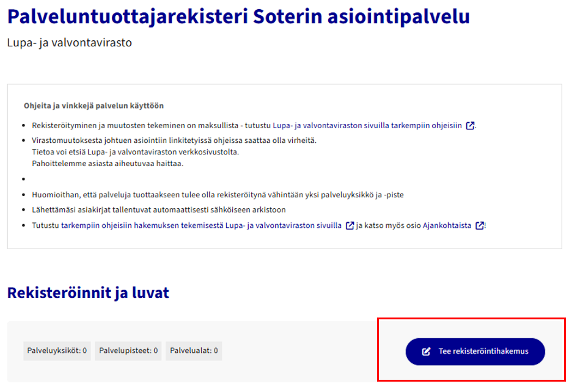Select the 'Palveluyksiköt: 0' badge
569x392 pixels.
tap(57, 350)
